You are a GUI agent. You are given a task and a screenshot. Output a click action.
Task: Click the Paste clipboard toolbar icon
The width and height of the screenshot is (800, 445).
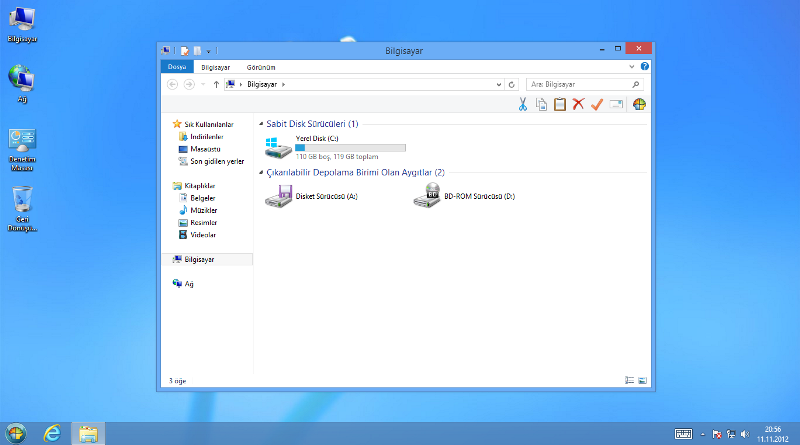[x=560, y=104]
